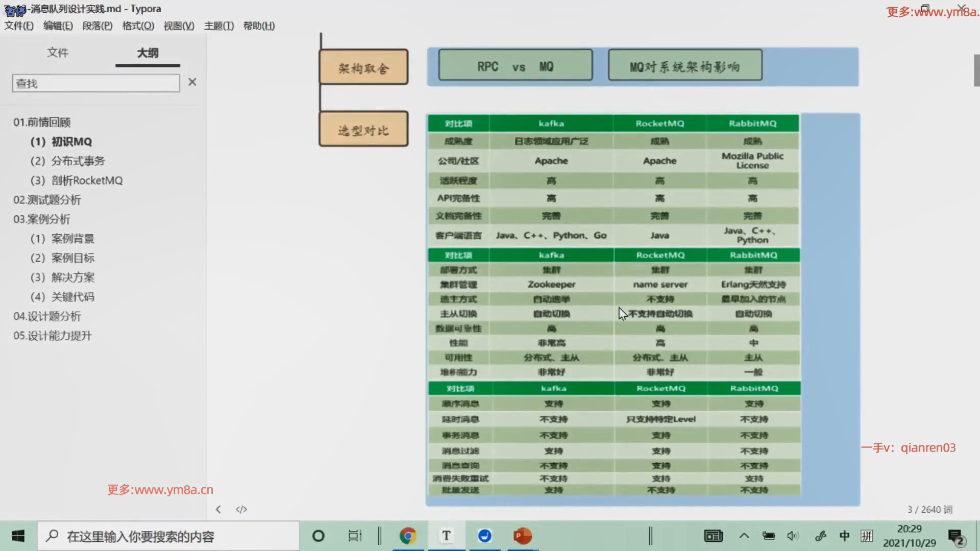Screen dimensions: 980x551
Task: Select 05.设计能力提升 in outline
Action: 53,336
